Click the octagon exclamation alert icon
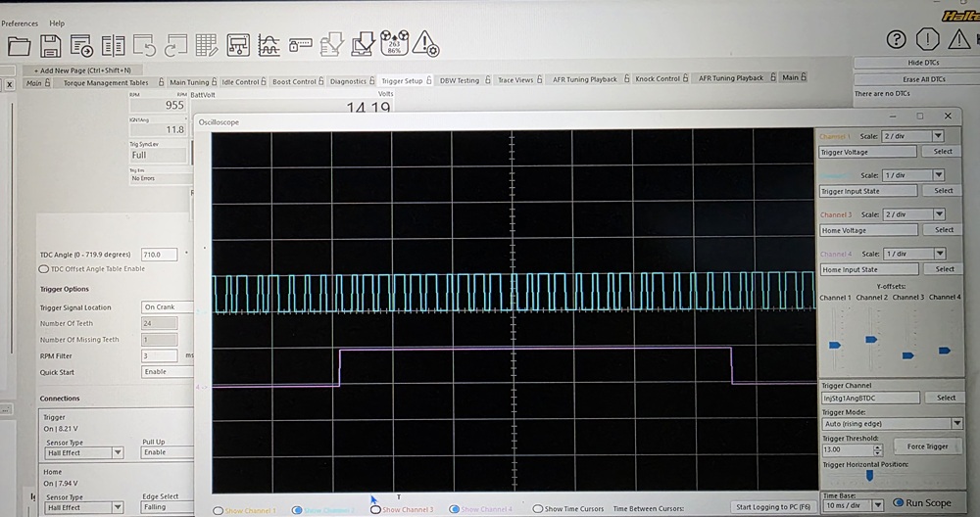980x517 pixels. click(x=927, y=39)
